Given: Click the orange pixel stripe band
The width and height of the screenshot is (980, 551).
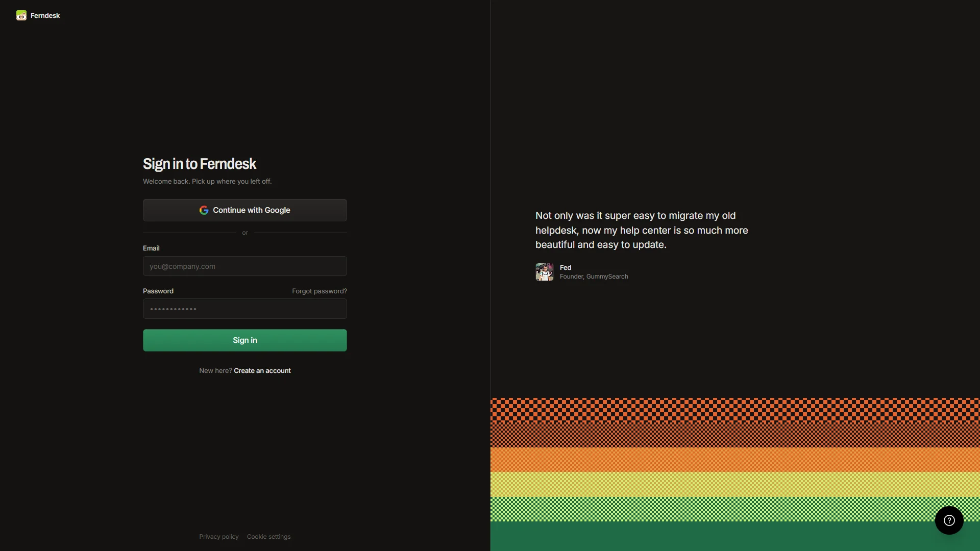Looking at the screenshot, I should (x=735, y=460).
